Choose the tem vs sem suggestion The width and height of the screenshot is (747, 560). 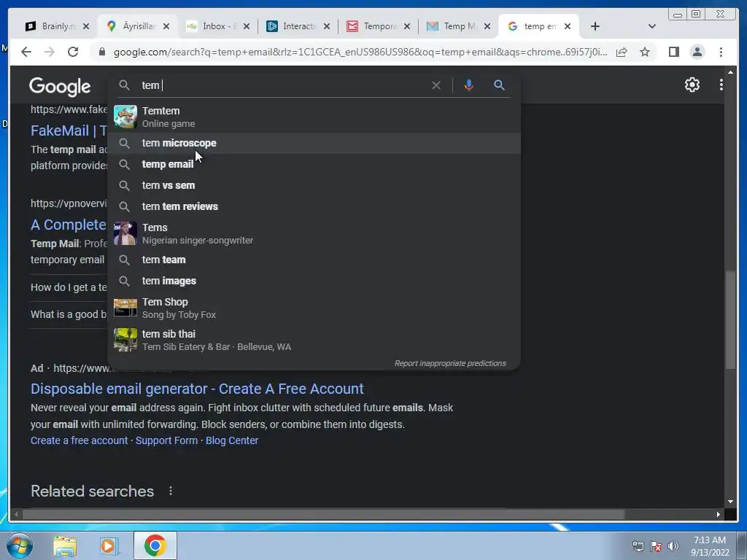pos(314,185)
